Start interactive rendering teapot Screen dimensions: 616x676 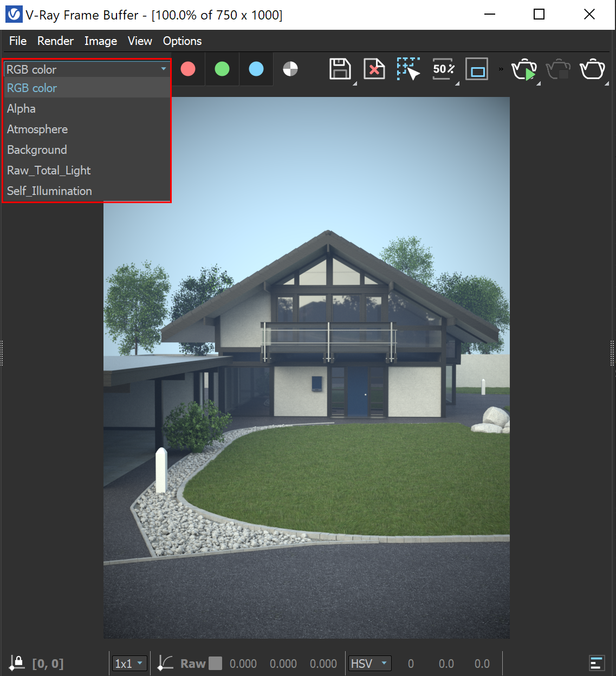coord(524,69)
